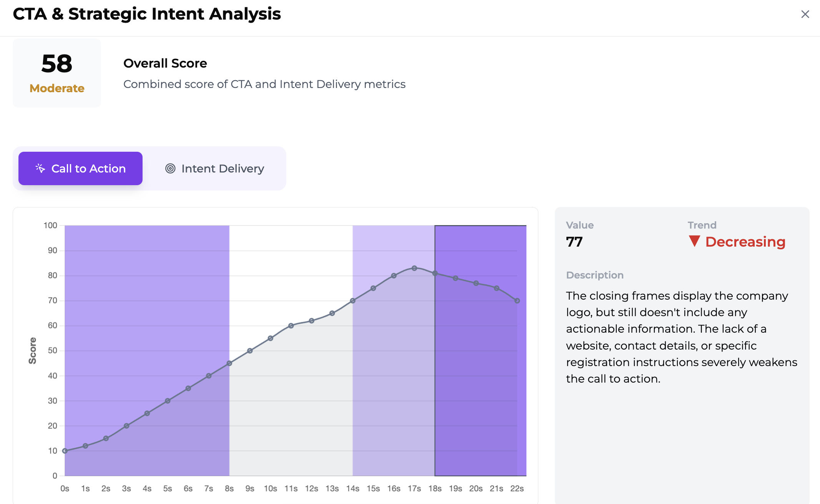Select the Call to Action tab
Viewport: 820px width, 504px height.
(80, 169)
